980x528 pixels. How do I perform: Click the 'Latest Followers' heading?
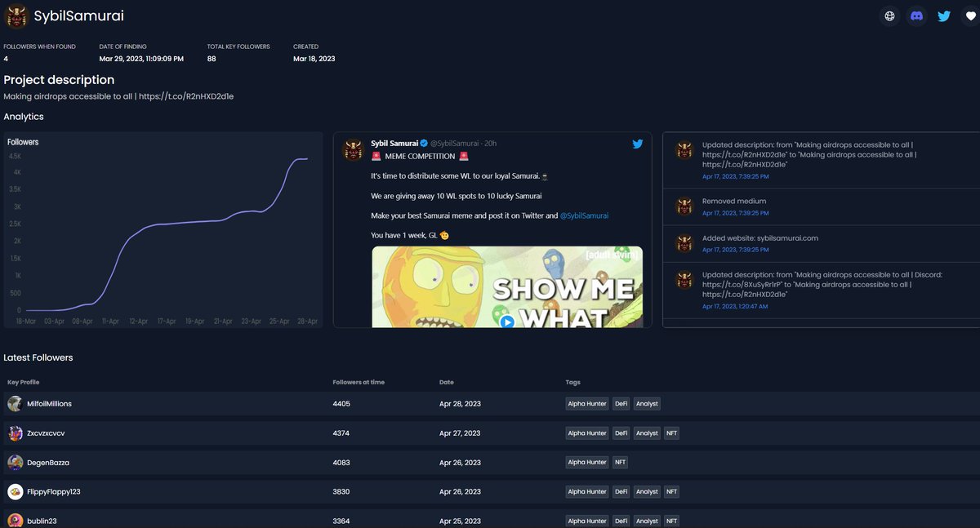38,357
